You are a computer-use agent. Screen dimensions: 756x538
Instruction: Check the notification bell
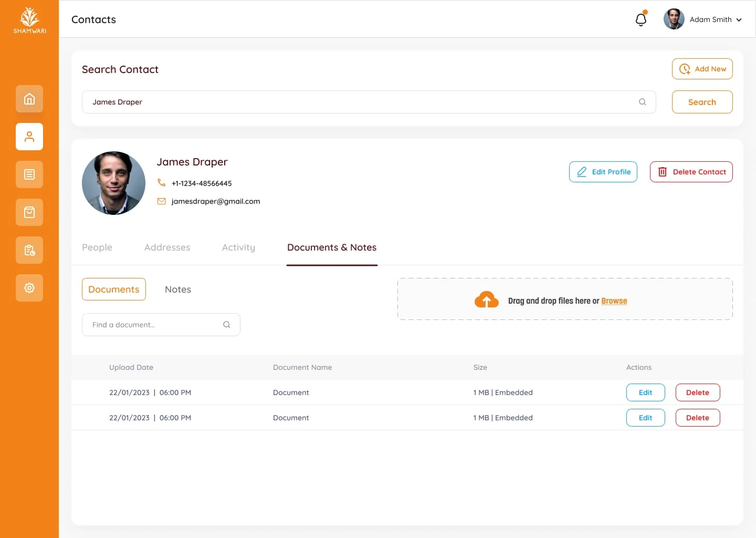(641, 20)
